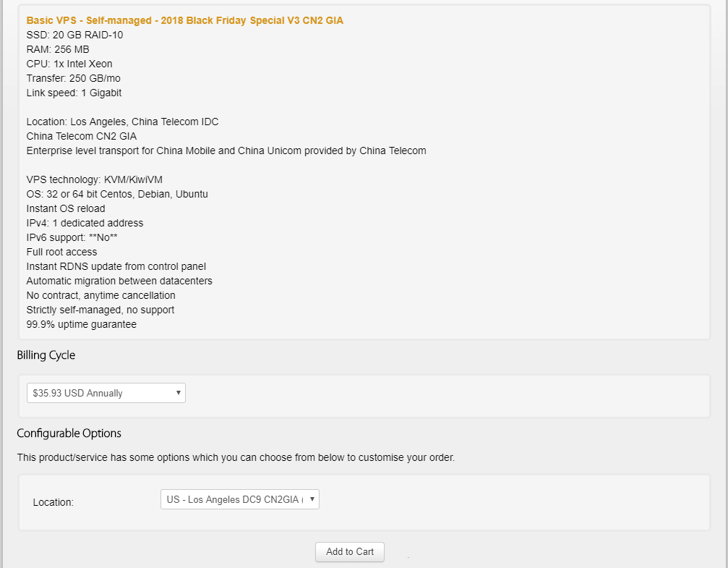Click the Transfer: 250 GB/mo text

(73, 78)
